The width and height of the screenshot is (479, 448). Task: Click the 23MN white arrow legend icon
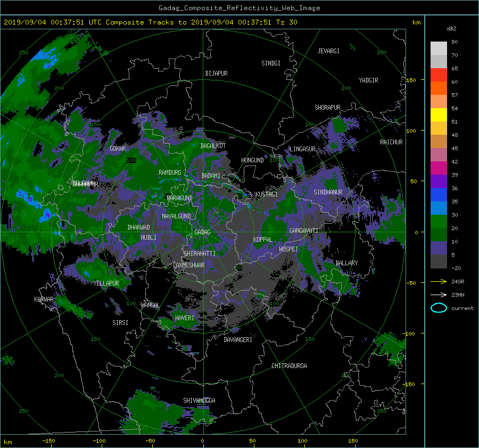439,295
